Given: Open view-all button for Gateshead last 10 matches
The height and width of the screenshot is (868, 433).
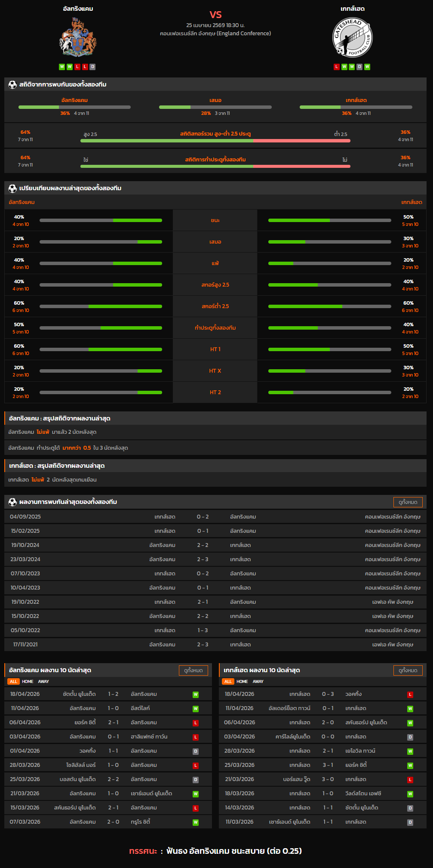Looking at the screenshot, I should 408,670.
